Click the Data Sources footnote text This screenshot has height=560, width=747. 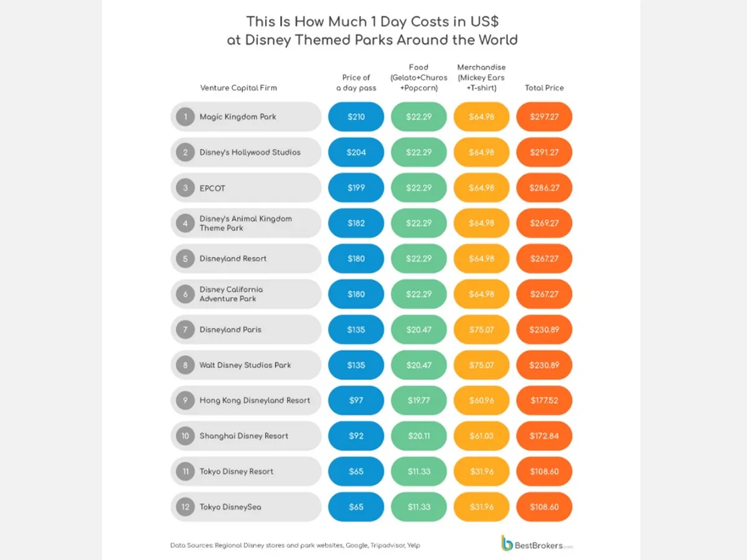coord(295,546)
